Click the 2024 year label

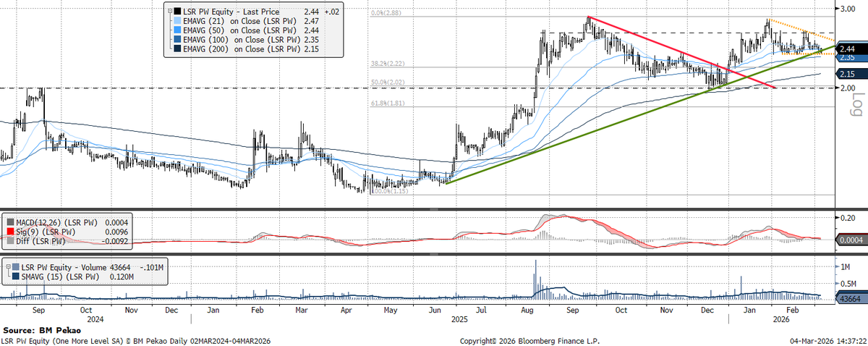pos(96,318)
